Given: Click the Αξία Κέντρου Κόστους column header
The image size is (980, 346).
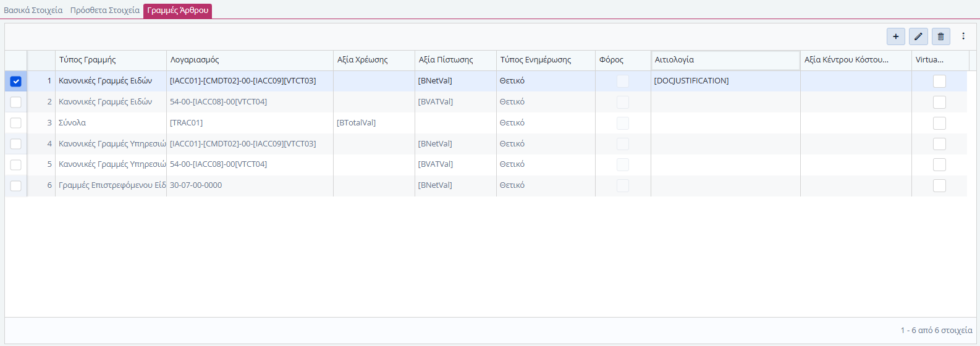Looking at the screenshot, I should (856, 60).
